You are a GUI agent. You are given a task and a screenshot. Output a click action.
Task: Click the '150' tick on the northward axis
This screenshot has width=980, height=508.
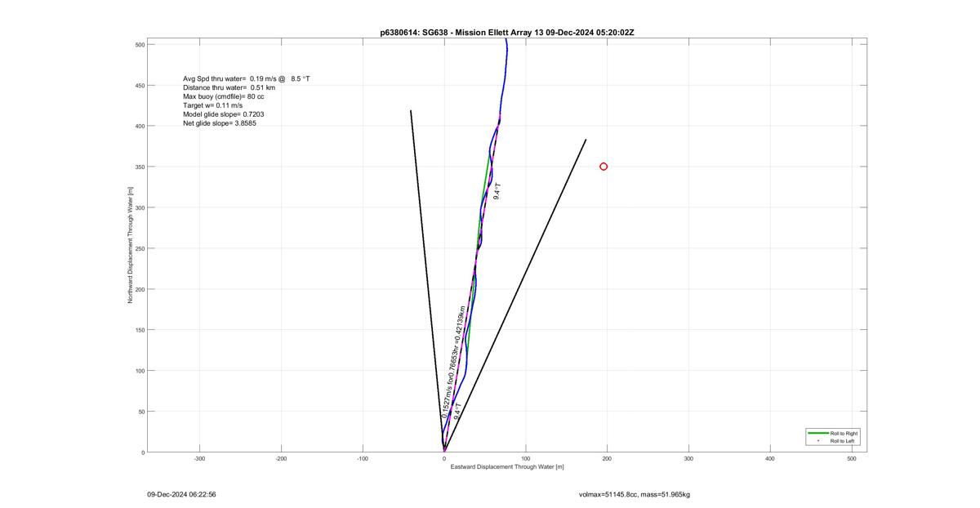click(x=140, y=330)
